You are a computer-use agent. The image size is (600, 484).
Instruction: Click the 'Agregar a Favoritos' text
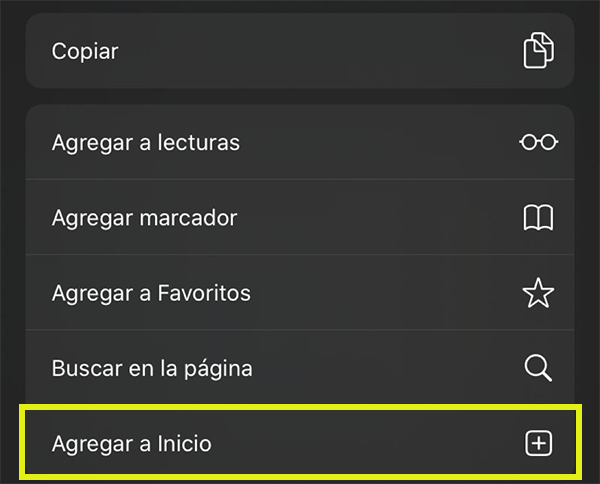[x=151, y=293]
